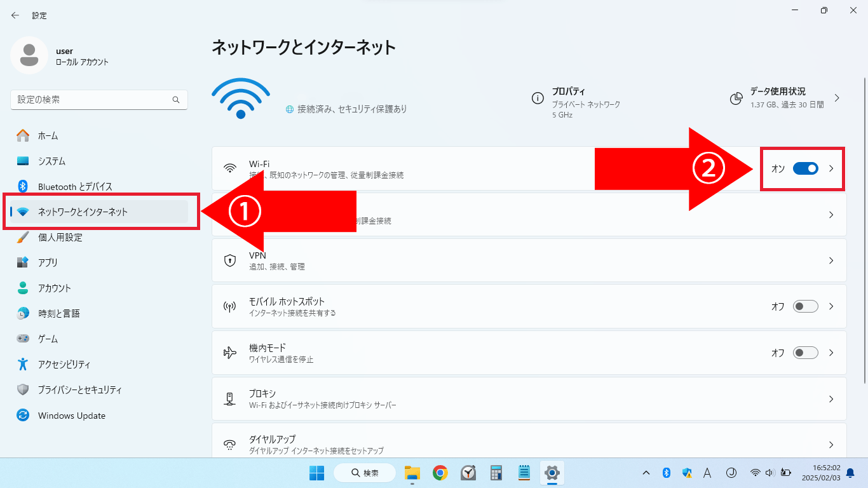This screenshot has width=868, height=488.
Task: Focus the 設定の検索 search field
Action: click(x=92, y=100)
